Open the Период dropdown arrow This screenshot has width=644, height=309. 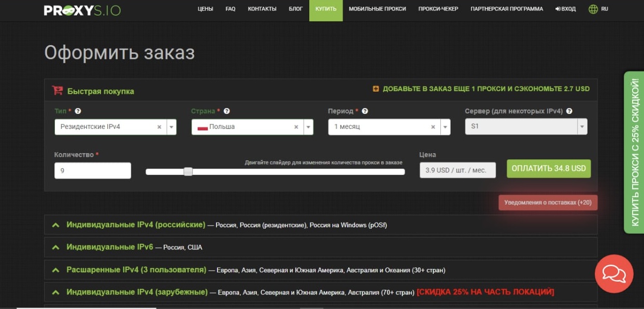click(446, 127)
